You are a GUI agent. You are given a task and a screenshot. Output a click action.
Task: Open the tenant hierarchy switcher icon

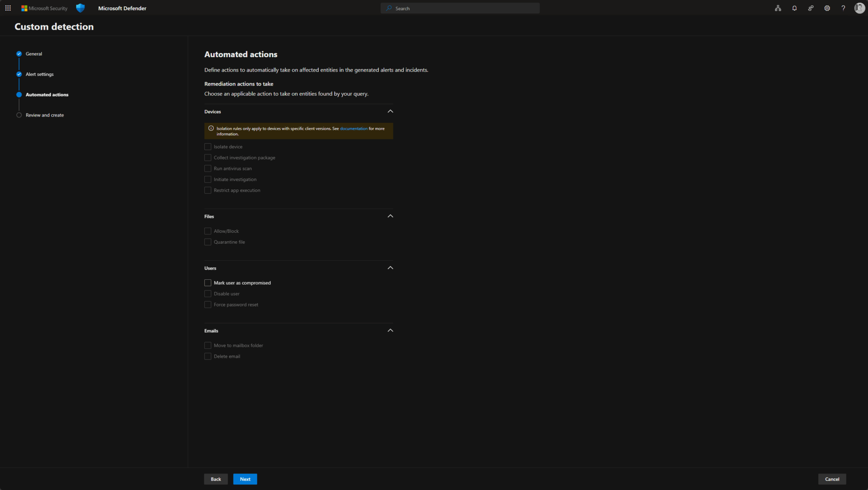coord(778,8)
